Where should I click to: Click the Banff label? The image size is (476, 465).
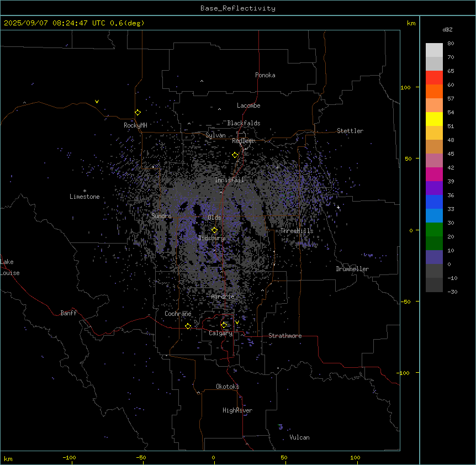point(68,313)
